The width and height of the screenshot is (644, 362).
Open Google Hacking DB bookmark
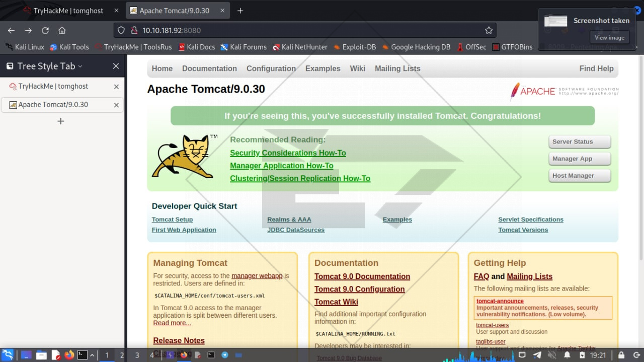pos(416,47)
